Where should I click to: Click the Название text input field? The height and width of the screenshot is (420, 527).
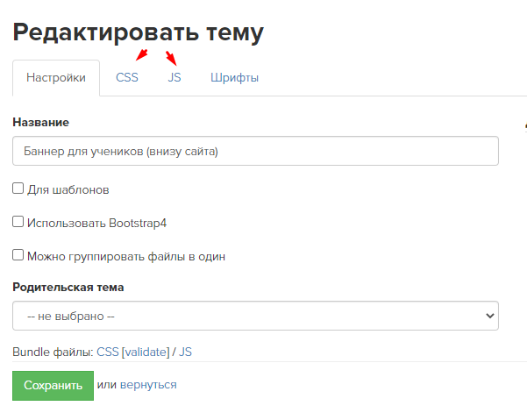coord(255,151)
